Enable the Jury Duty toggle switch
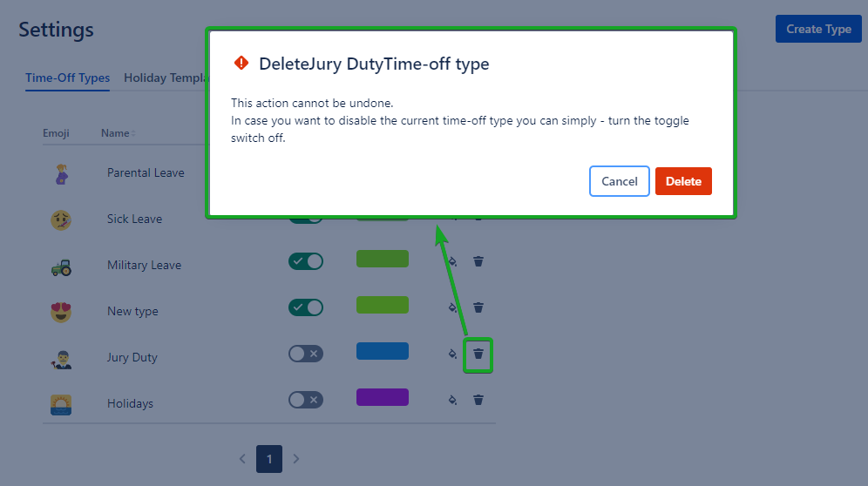 (x=305, y=354)
